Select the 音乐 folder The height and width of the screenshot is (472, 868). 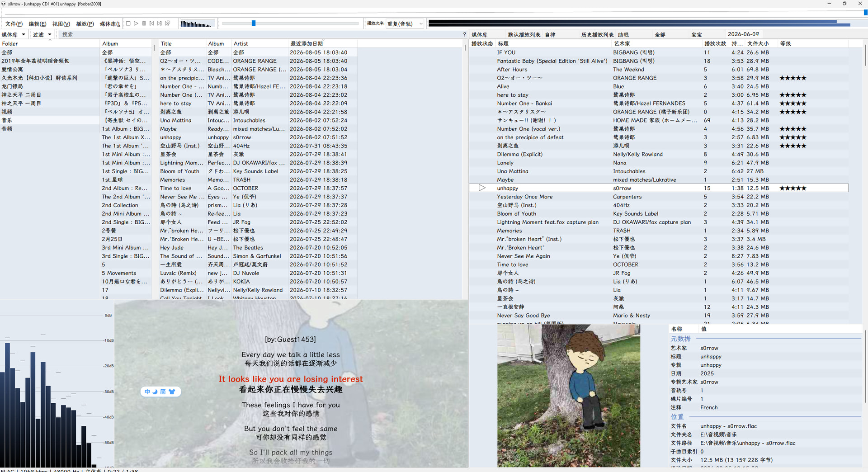pyautogui.click(x=50, y=120)
